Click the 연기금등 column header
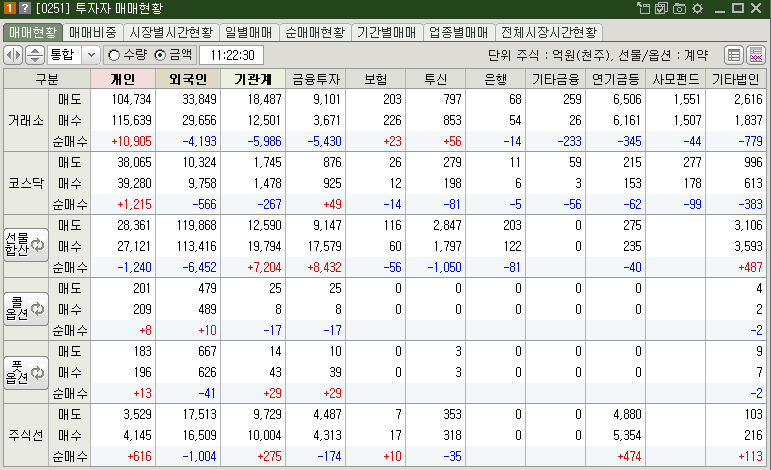The image size is (771, 470). click(616, 79)
